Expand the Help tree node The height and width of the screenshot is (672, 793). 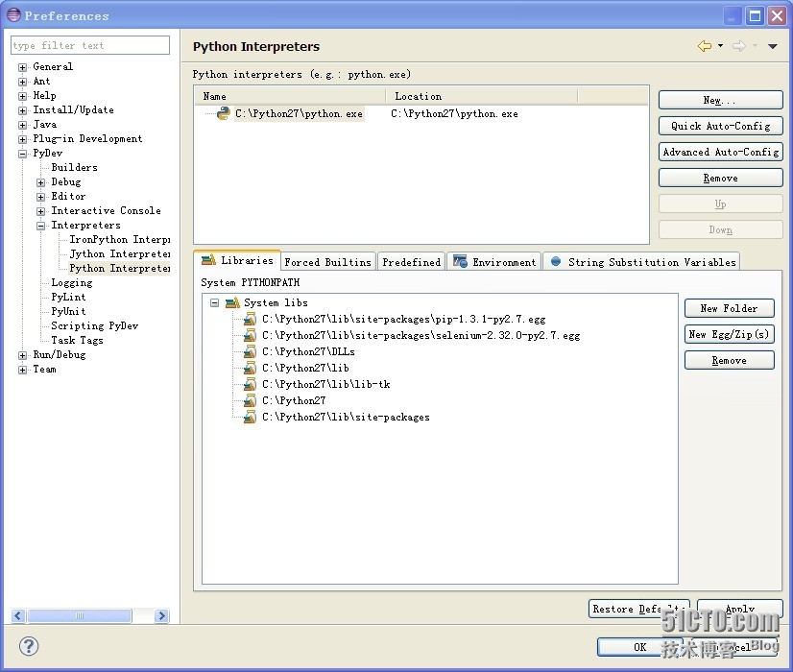coord(22,96)
